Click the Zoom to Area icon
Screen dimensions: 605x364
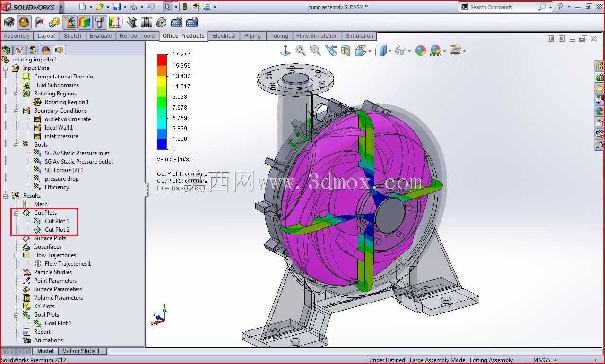point(315,51)
